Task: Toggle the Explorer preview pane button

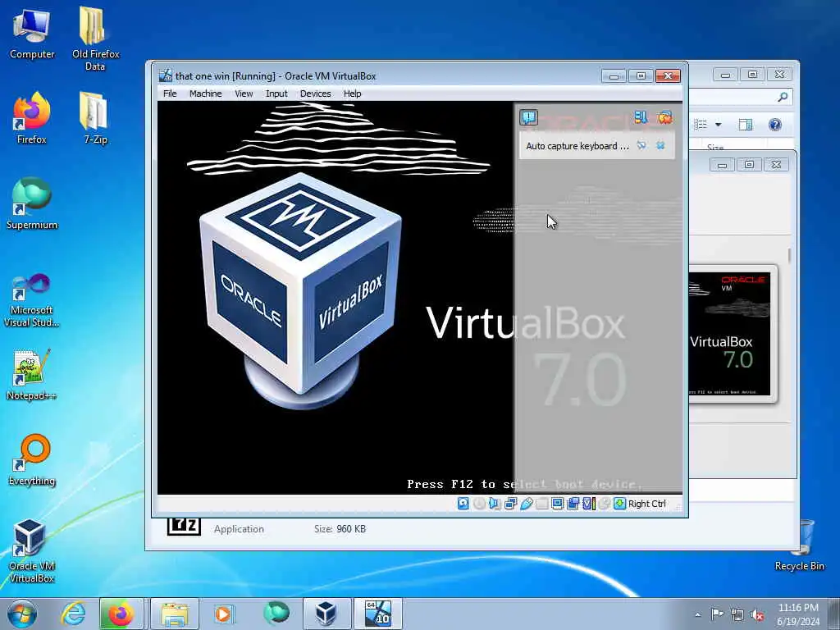Action: coord(745,125)
